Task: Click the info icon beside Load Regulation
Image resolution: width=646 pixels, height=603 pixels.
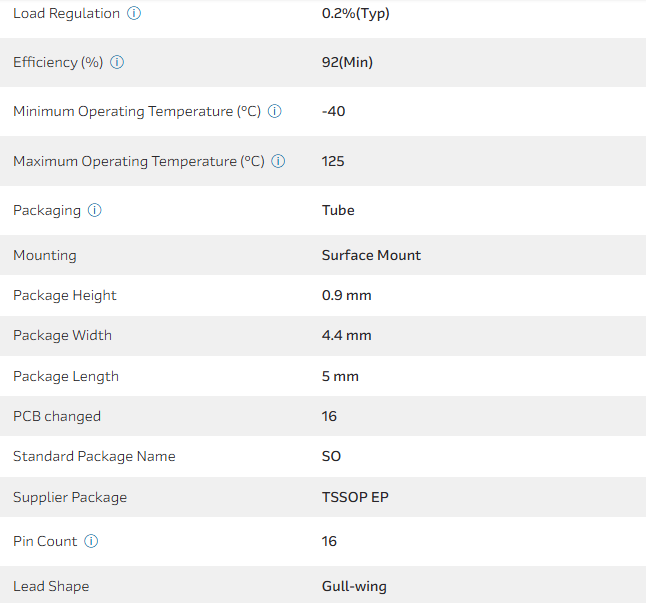Action: [x=134, y=14]
